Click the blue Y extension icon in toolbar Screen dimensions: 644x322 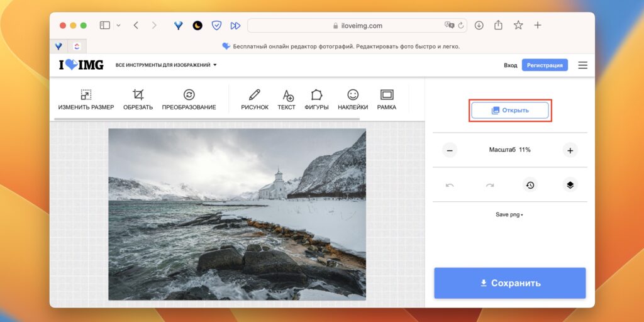178,25
